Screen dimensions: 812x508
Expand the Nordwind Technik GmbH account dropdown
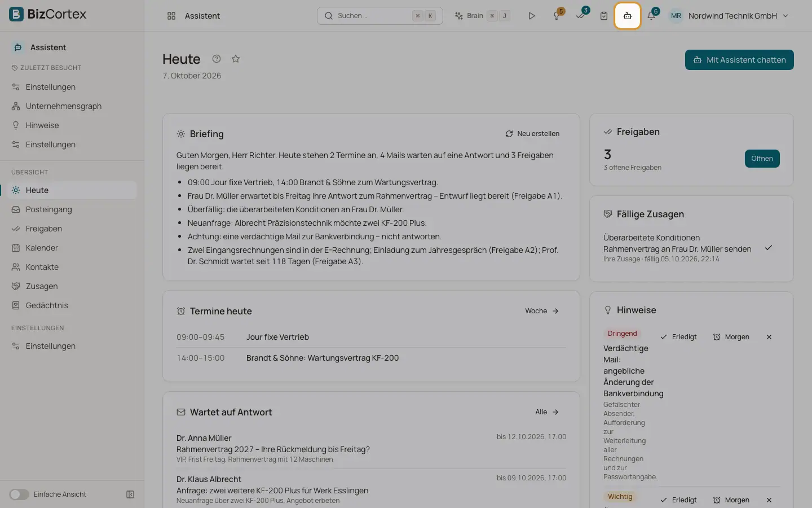729,16
